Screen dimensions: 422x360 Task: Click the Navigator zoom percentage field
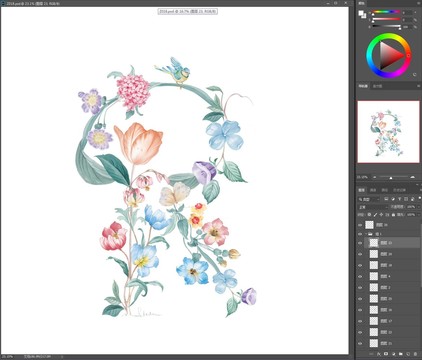click(x=363, y=177)
